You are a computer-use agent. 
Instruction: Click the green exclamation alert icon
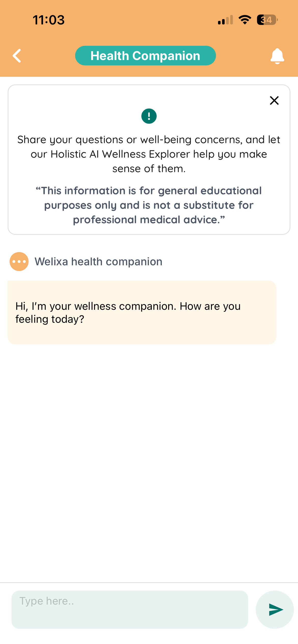pyautogui.click(x=149, y=116)
